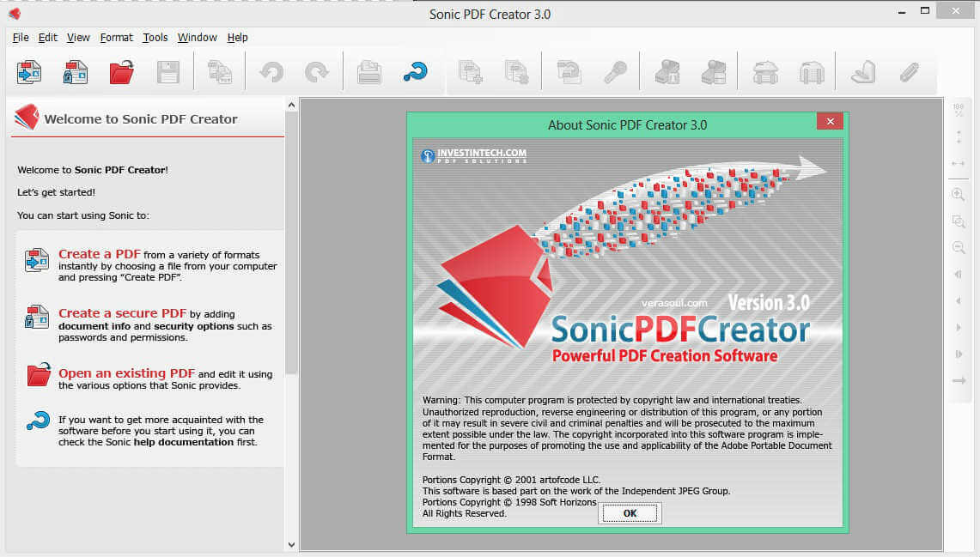This screenshot has height=557, width=980.
Task: Click the Print icon in toolbar
Action: point(369,72)
